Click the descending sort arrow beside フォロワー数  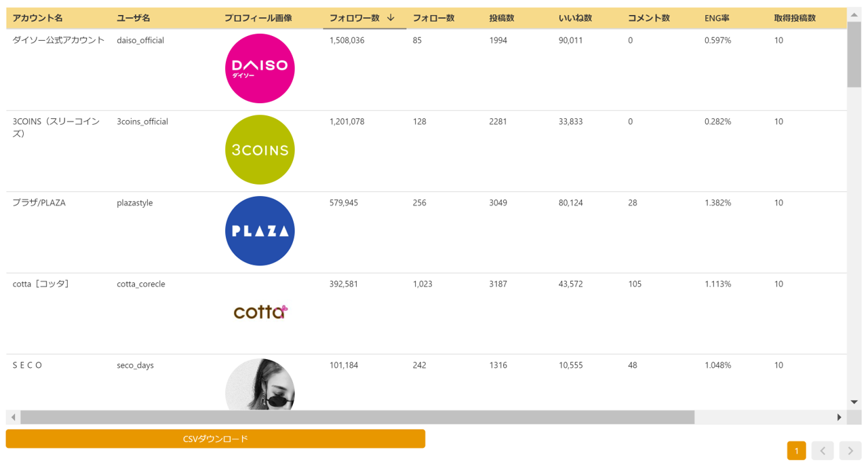coord(391,18)
